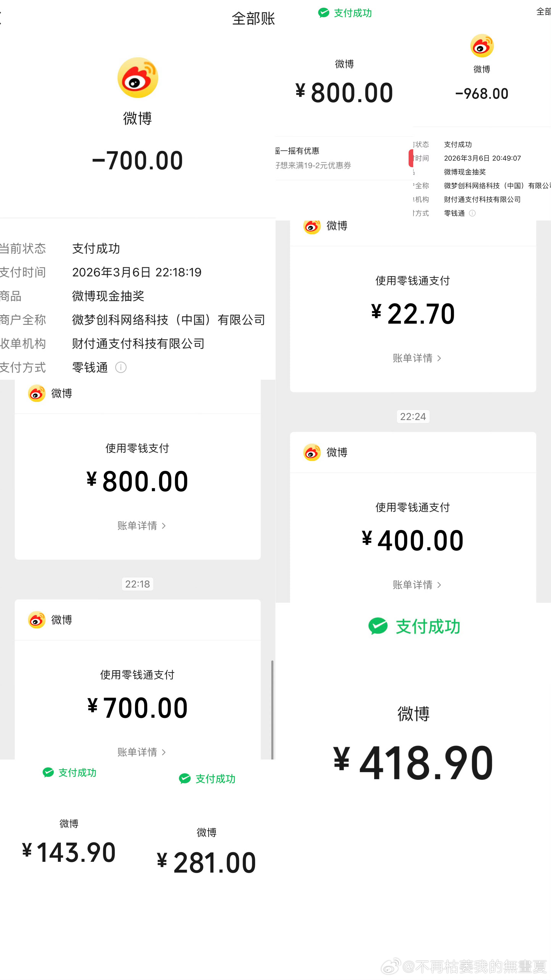Tap the Weibo avatar on the ¥700.00 card

[37, 620]
